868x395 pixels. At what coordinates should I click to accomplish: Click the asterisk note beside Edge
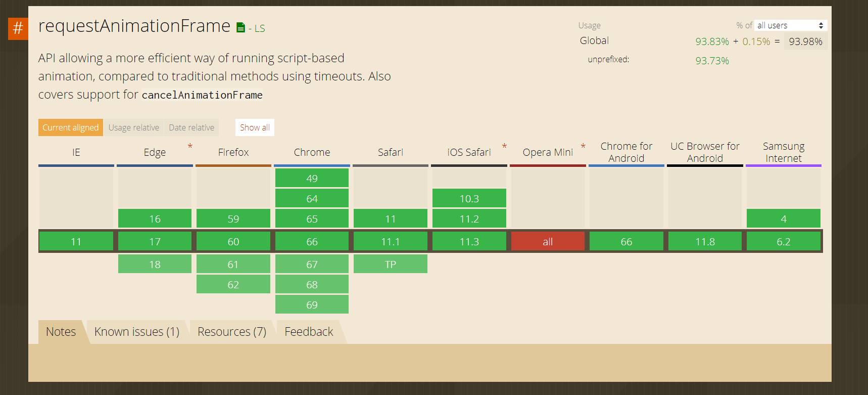(190, 146)
